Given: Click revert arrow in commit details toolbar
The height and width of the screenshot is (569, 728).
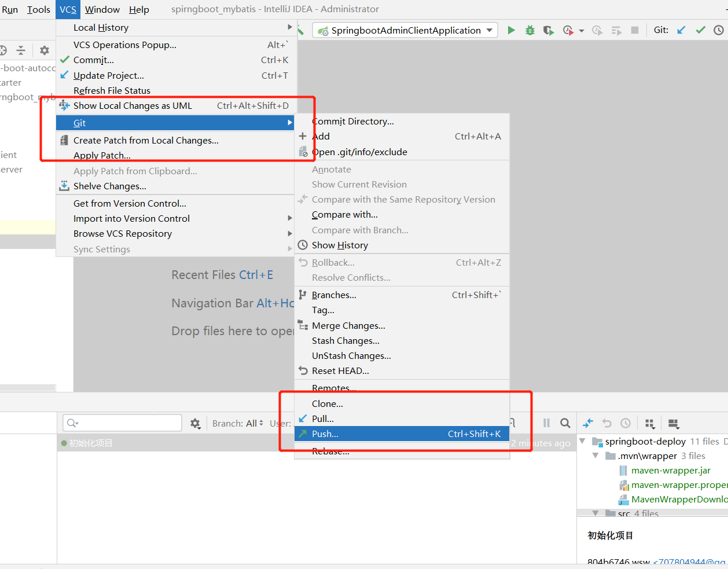Looking at the screenshot, I should [x=607, y=423].
